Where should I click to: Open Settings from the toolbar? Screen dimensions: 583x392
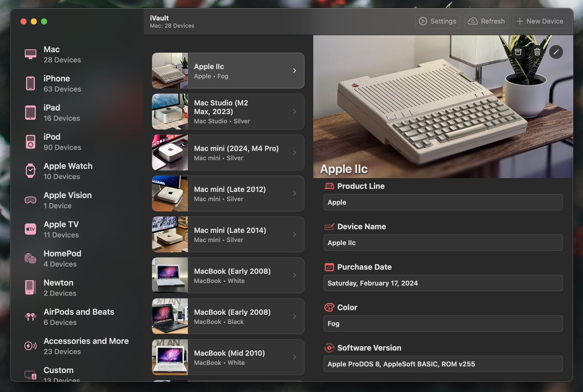[x=438, y=21]
